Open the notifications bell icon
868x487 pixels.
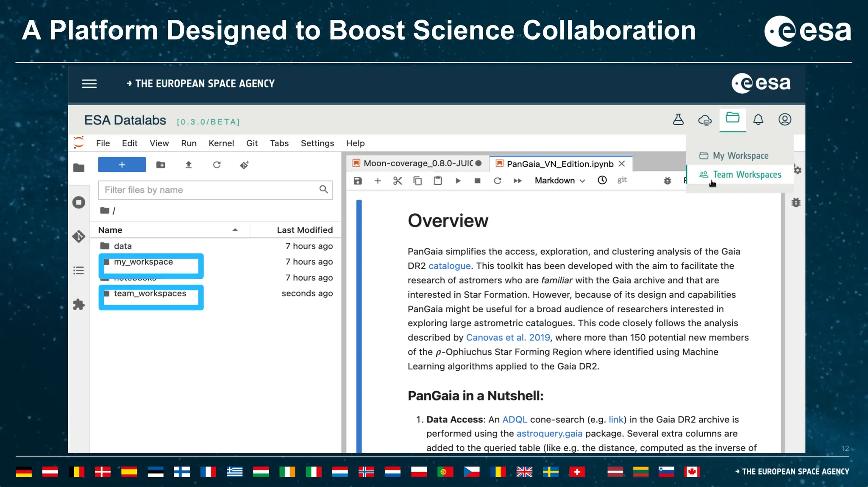(758, 120)
